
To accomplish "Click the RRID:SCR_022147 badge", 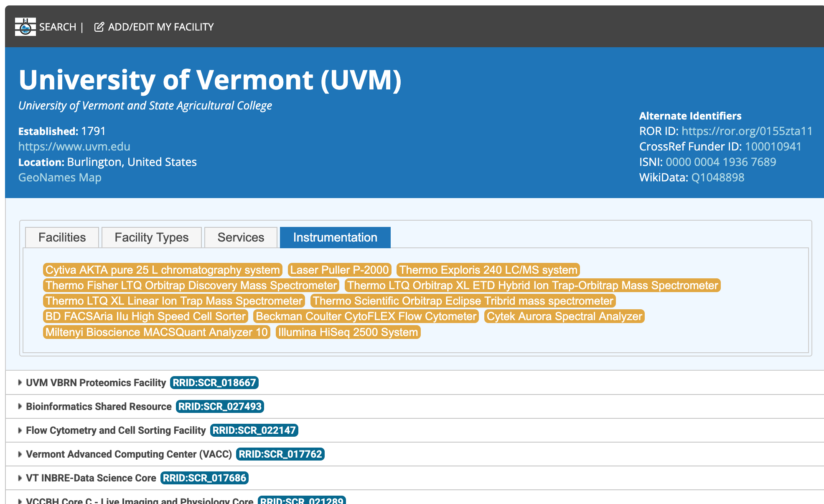I will 254,430.
